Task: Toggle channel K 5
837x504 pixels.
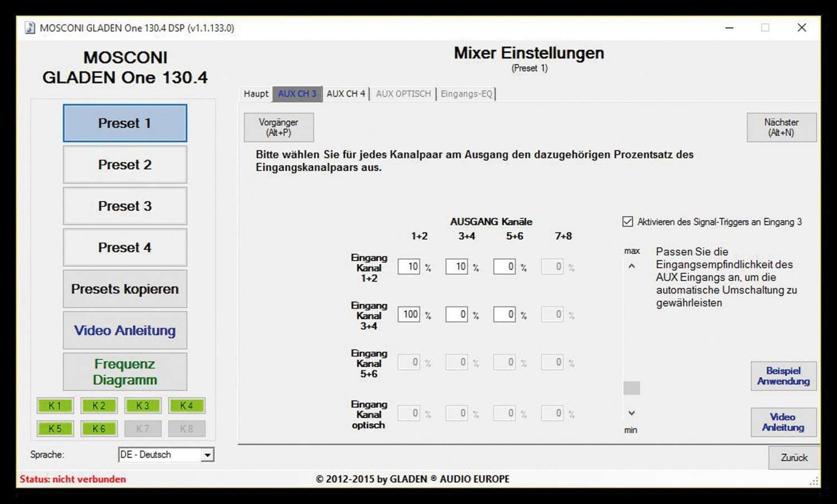Action: click(x=55, y=429)
